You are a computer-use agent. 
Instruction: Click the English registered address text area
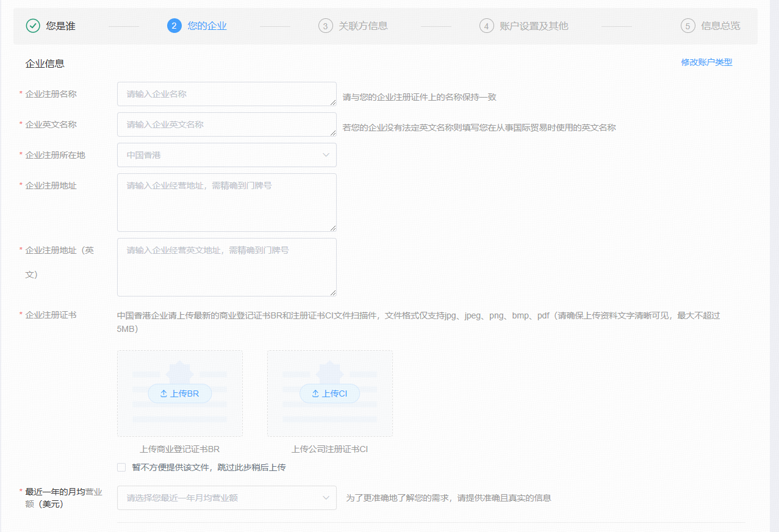[226, 267]
